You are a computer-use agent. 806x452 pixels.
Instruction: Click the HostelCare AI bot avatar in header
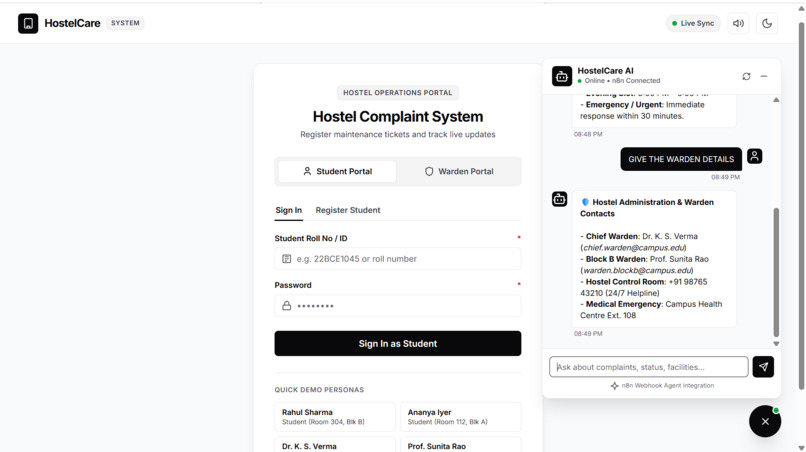pyautogui.click(x=562, y=76)
